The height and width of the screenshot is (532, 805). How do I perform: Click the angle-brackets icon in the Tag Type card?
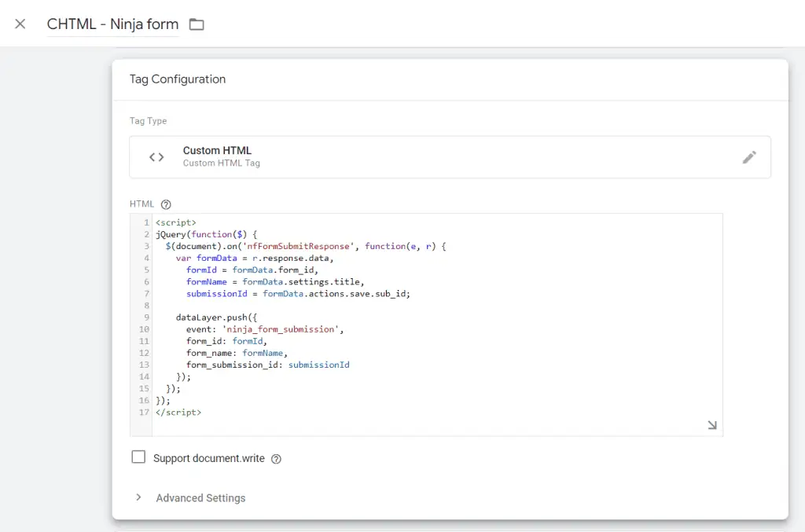pos(156,156)
